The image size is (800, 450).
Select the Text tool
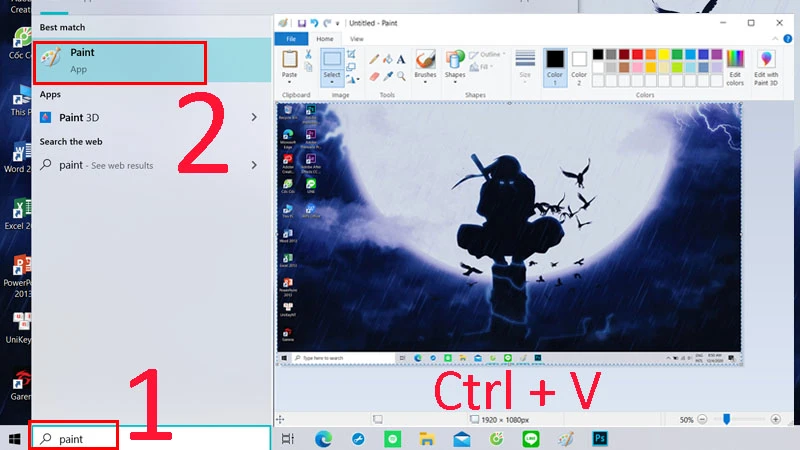[x=402, y=59]
